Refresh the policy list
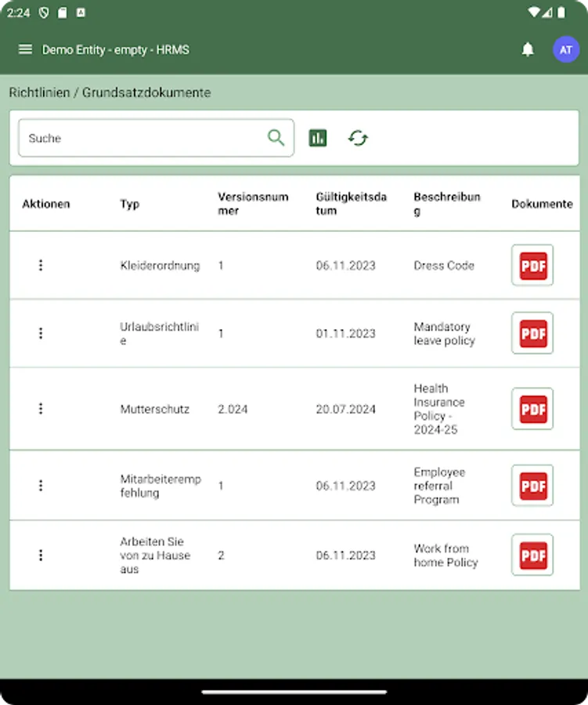Screen dimensions: 588x705 (x=359, y=137)
